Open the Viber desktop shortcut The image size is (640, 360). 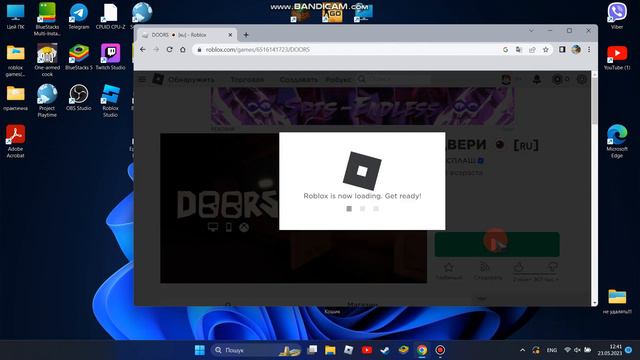[x=617, y=16]
